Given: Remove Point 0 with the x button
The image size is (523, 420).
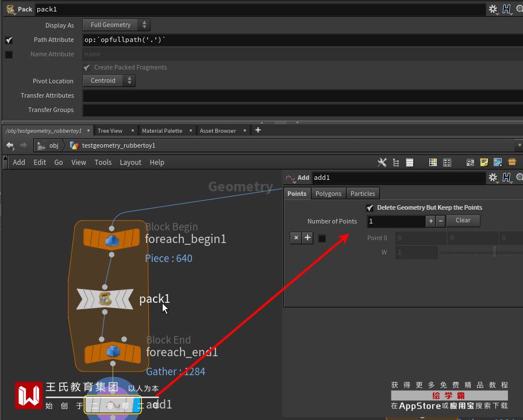Looking at the screenshot, I should tap(296, 238).
